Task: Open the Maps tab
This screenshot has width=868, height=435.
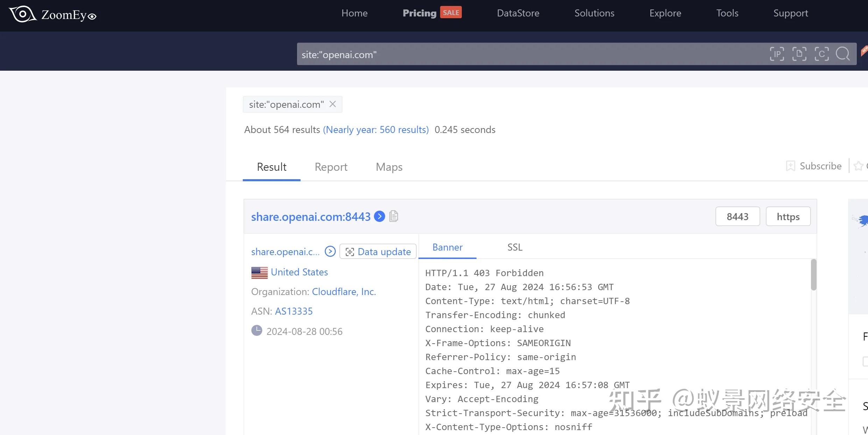Action: pos(389,167)
